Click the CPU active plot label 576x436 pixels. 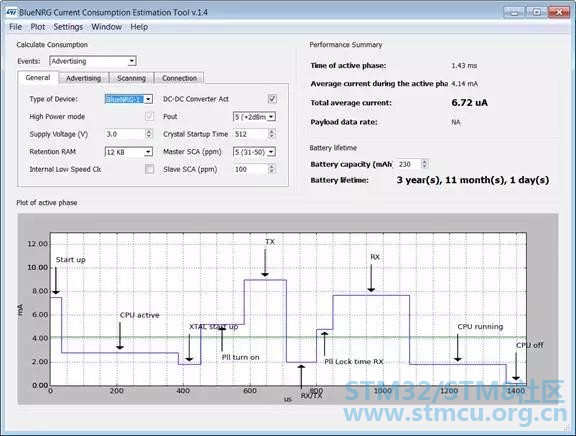[x=140, y=315]
